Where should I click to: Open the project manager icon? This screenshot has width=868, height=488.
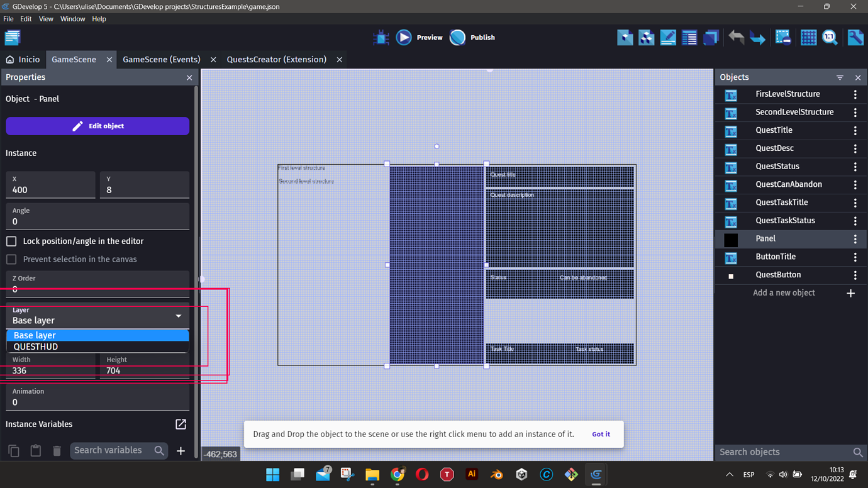(x=13, y=38)
